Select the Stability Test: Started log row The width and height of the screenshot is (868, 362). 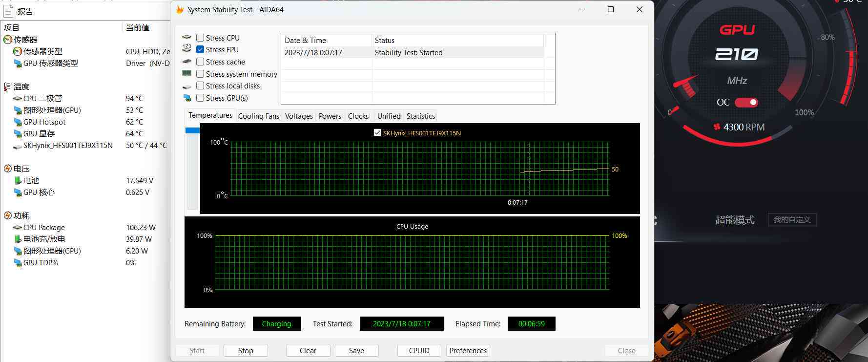click(x=413, y=52)
